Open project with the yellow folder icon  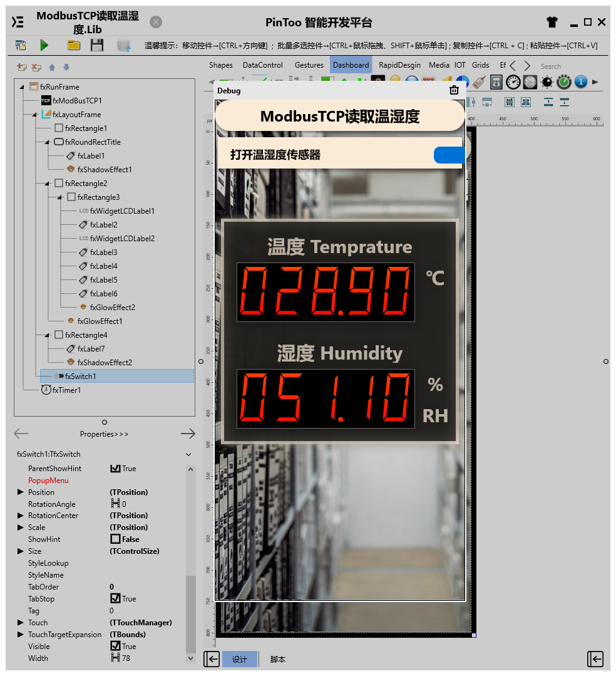pyautogui.click(x=74, y=45)
